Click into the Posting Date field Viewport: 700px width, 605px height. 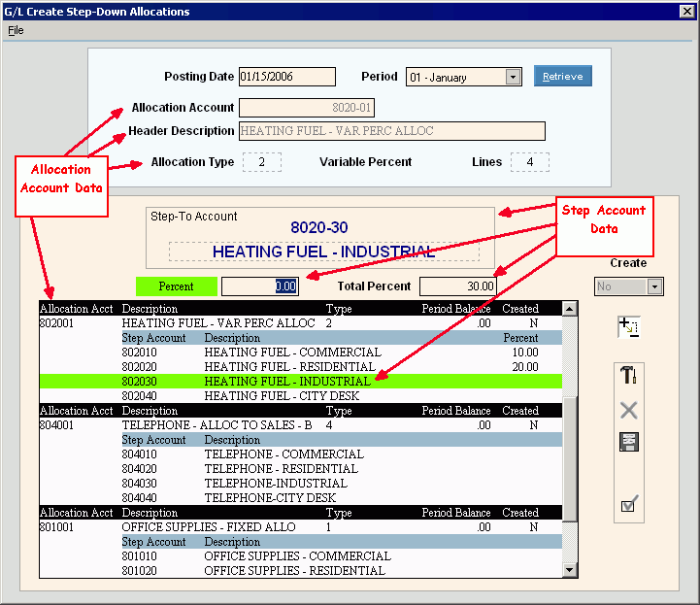click(x=286, y=77)
